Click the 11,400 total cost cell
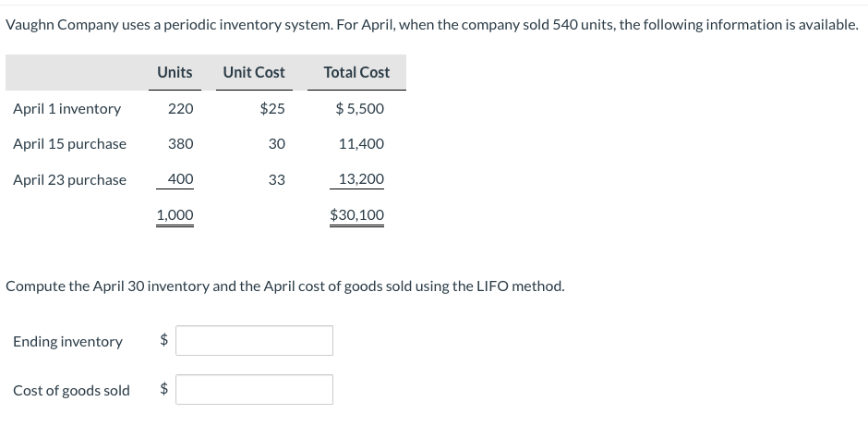The height and width of the screenshot is (438, 868). [x=362, y=144]
